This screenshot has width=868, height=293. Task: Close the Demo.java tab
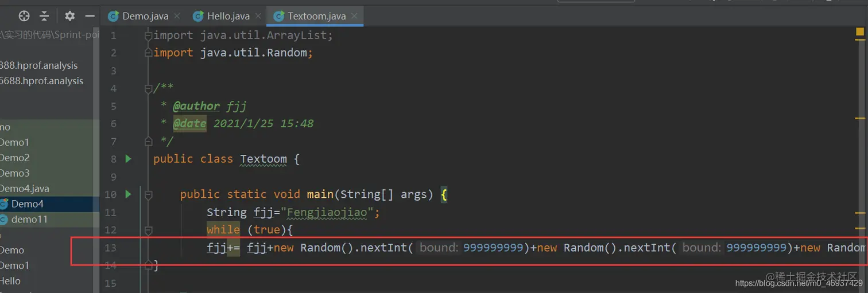[177, 16]
